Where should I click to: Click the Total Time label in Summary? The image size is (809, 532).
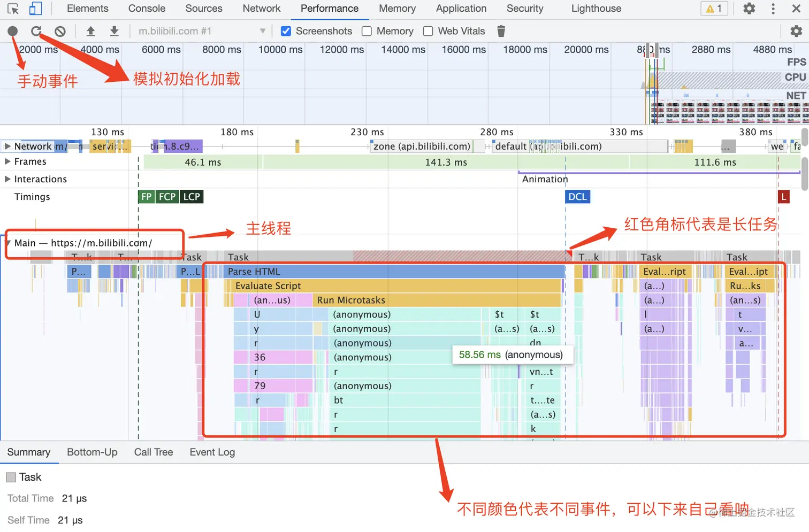click(x=30, y=498)
